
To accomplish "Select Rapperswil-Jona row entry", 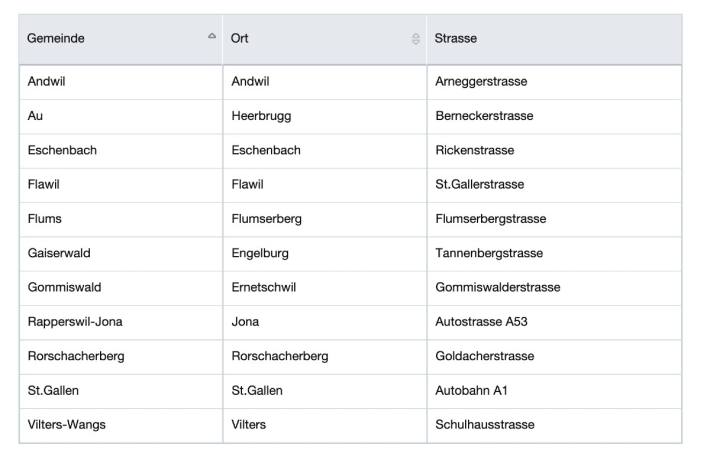I will click(x=121, y=322).
